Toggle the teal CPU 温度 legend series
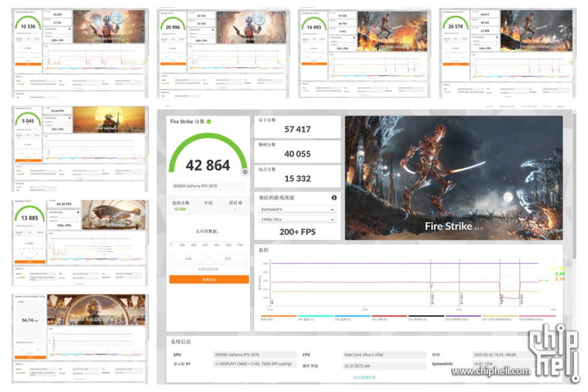The width and height of the screenshot is (588, 392). pyautogui.click(x=316, y=318)
